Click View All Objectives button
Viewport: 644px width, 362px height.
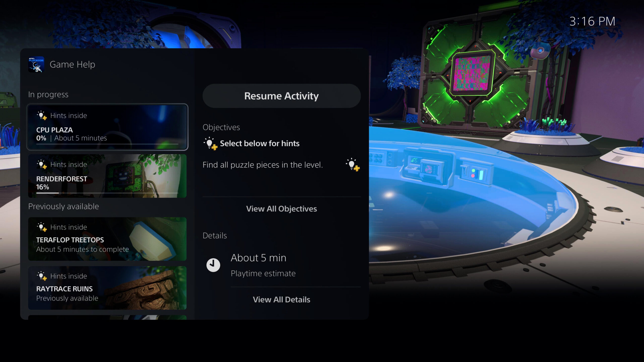tap(281, 208)
